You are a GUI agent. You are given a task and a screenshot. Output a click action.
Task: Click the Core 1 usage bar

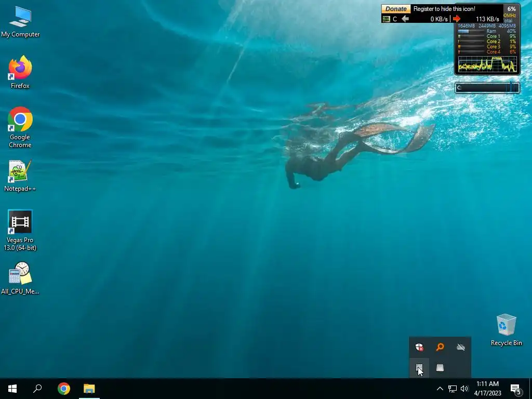pyautogui.click(x=471, y=36)
